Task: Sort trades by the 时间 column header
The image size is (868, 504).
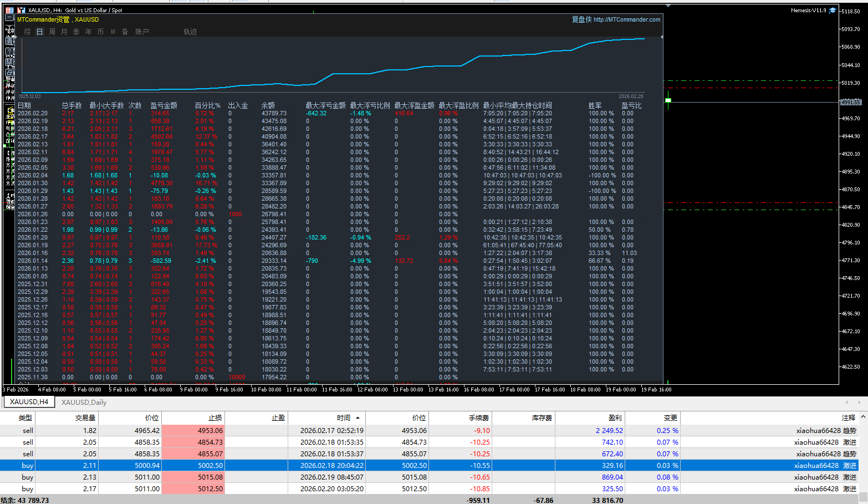Action: (344, 418)
